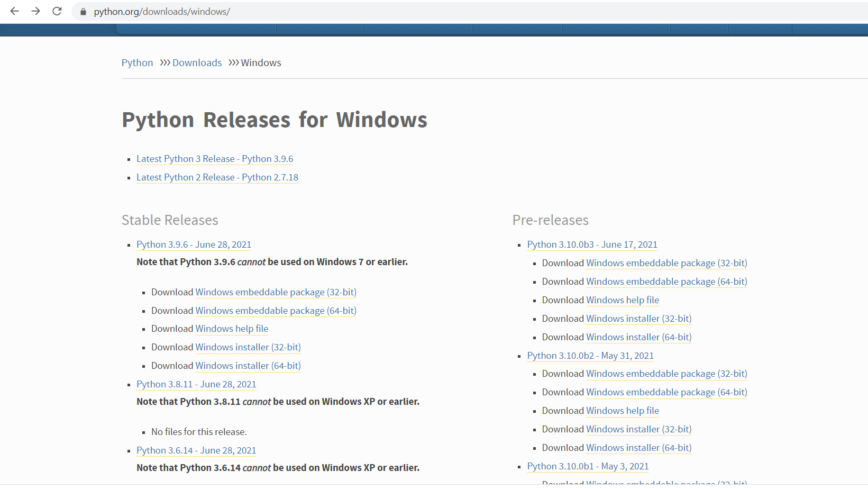
Task: Download 3.10.0b2 Windows installer (32-bit)
Action: [639, 429]
